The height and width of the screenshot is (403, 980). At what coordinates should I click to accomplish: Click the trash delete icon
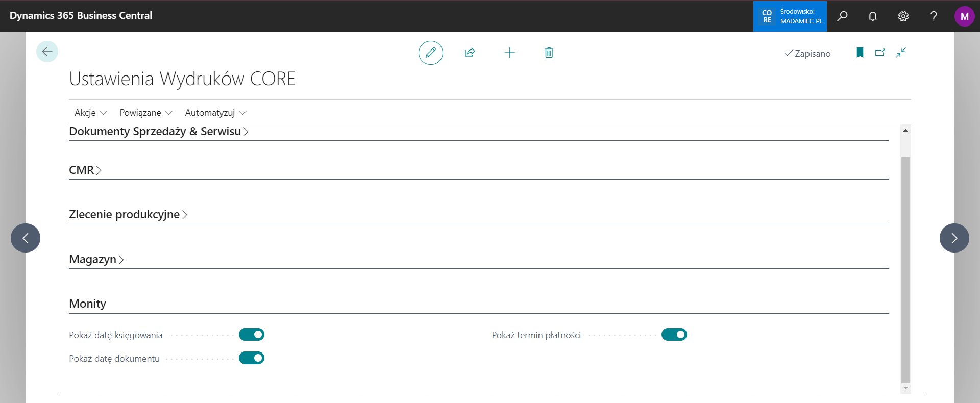[x=549, y=53]
